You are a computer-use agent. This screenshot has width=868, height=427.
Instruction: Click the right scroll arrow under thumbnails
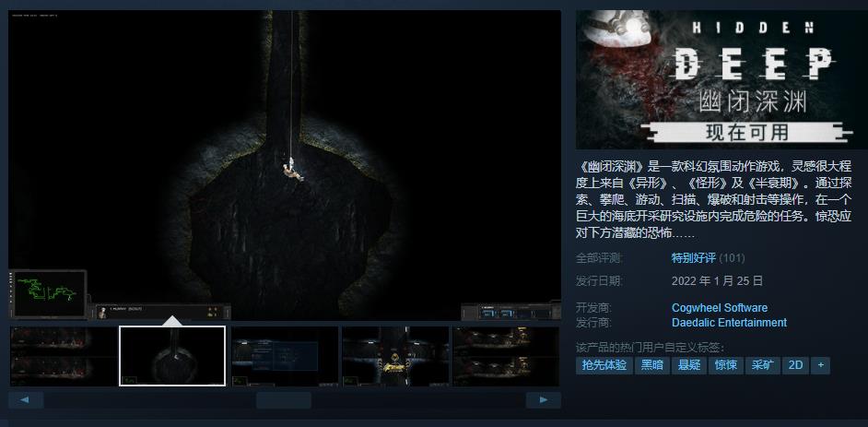543,400
